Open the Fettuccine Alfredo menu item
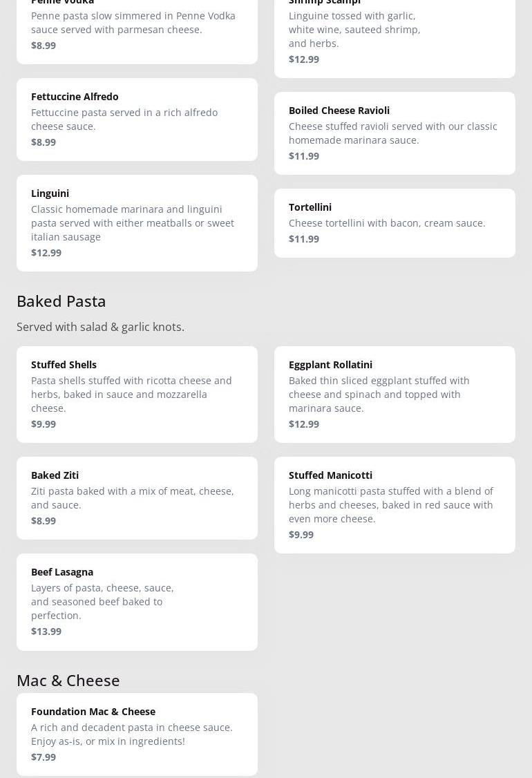Image resolution: width=532 pixels, height=778 pixels. point(137,119)
